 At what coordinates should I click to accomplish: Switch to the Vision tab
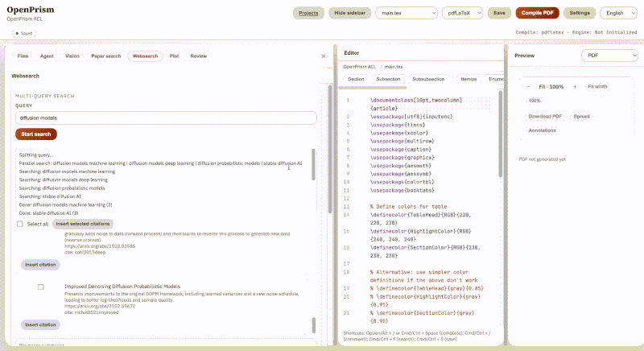(x=72, y=56)
